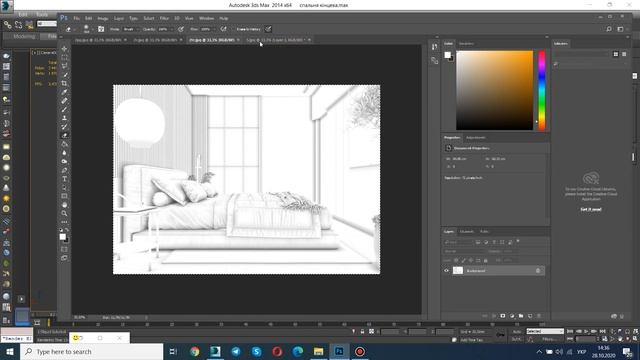Pick a color in the orange color field
Image resolution: width=640 pixels, height=360 pixels.
(x=494, y=90)
